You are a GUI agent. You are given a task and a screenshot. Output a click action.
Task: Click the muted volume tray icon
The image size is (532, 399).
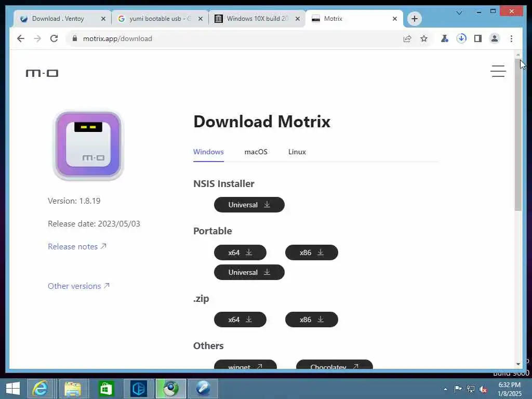tap(483, 389)
